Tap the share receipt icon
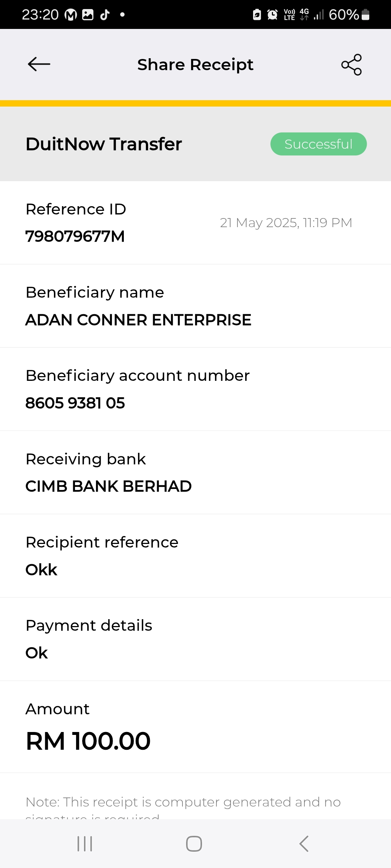This screenshot has height=868, width=391. 351,65
